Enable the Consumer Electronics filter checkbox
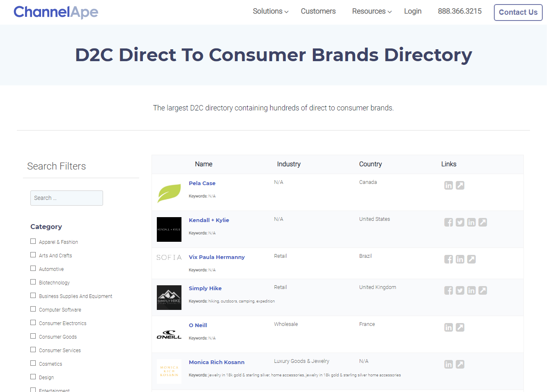Viewport: 553px width, 392px height. click(x=33, y=323)
